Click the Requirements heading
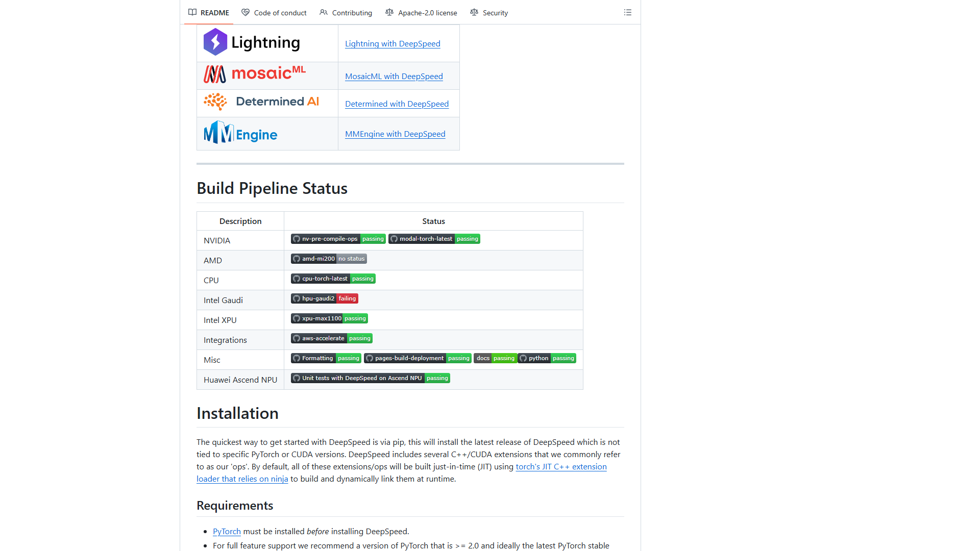Screen dimensions: 980x551 (235, 506)
